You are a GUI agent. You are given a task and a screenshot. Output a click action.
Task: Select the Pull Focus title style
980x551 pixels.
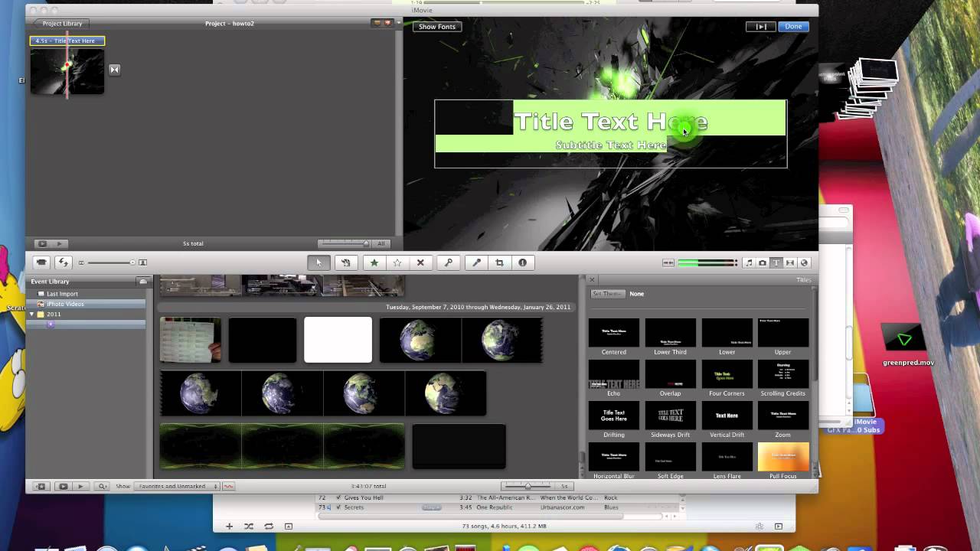coord(782,461)
